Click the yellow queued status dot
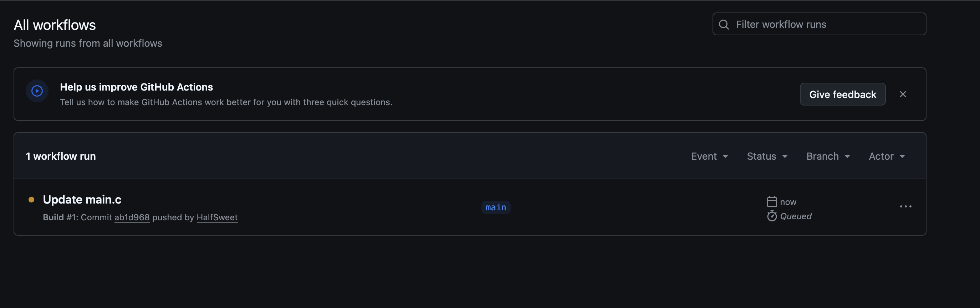The image size is (980, 308). 32,200
